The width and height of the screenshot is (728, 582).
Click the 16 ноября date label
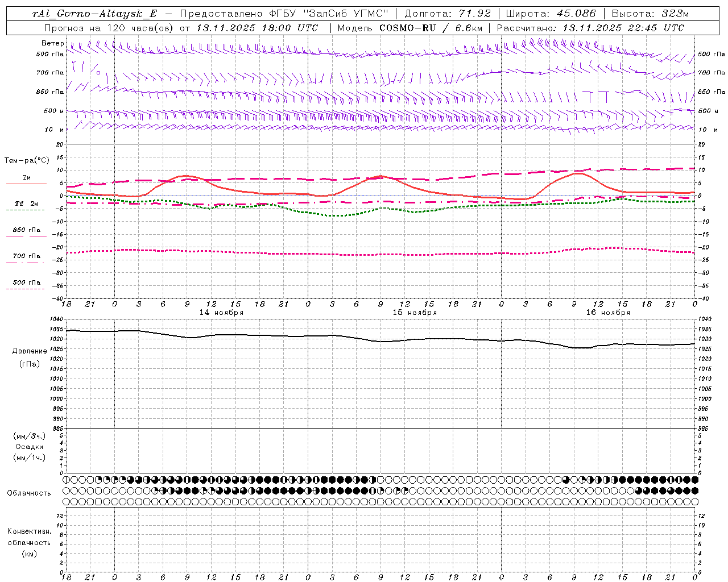[608, 313]
